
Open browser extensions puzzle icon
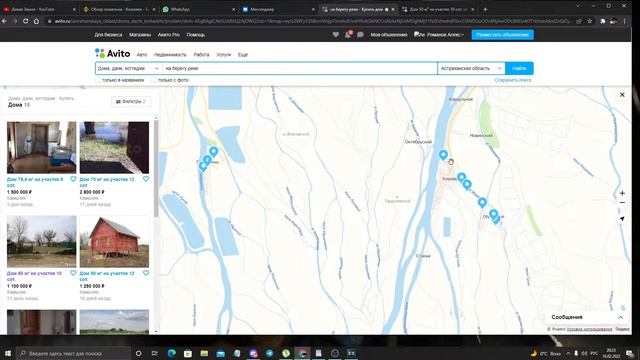click(x=602, y=21)
